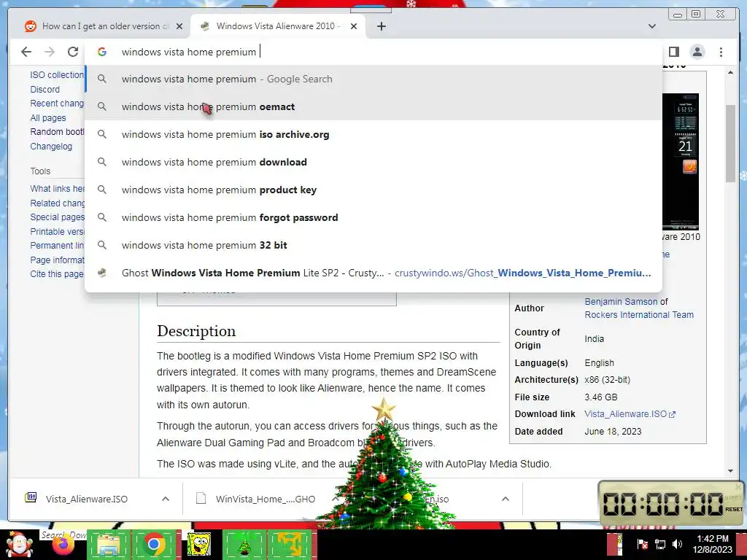The image size is (747, 560).
Task: Open the Changelog link
Action: pos(51,146)
